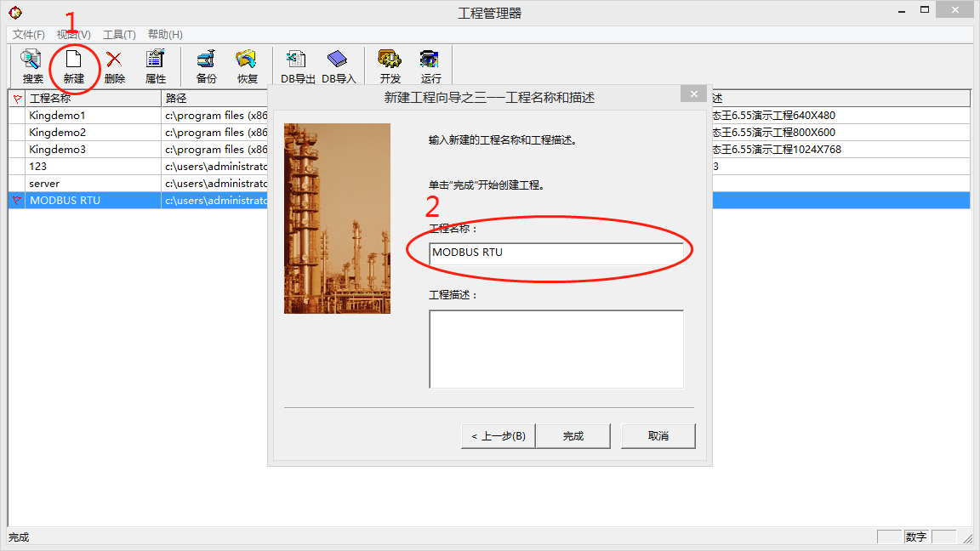
Task: Launch 开发 (Develop) from the toolbar
Action: coord(390,66)
